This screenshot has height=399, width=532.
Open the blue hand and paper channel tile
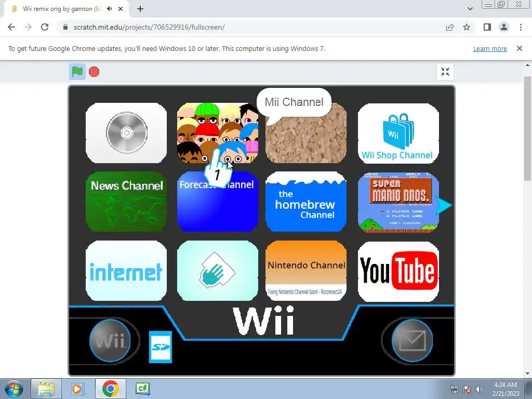tap(218, 271)
